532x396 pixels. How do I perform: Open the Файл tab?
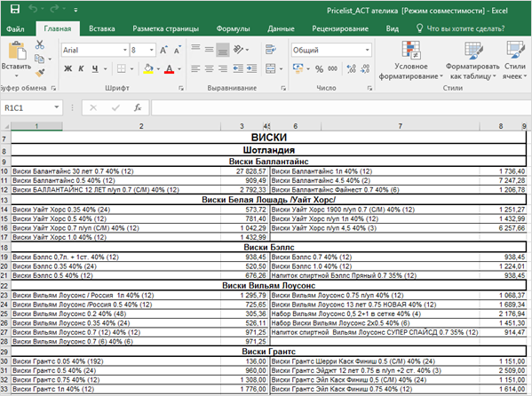(x=15, y=28)
